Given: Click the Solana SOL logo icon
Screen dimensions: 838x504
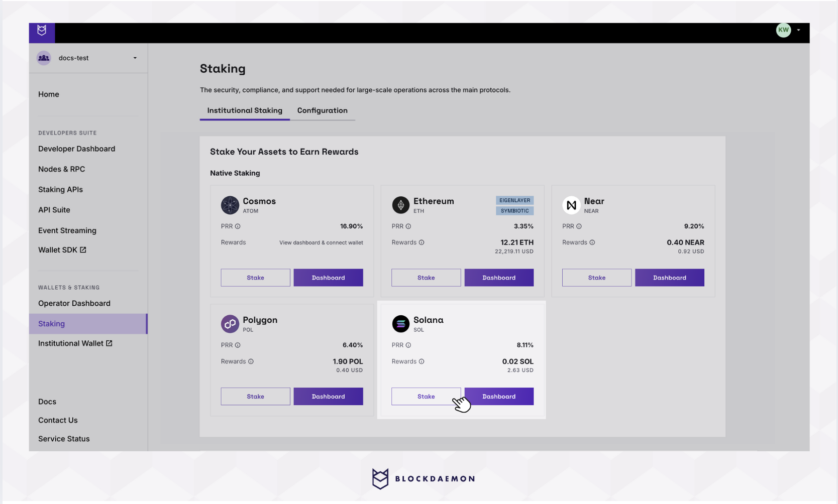Looking at the screenshot, I should coord(401,324).
